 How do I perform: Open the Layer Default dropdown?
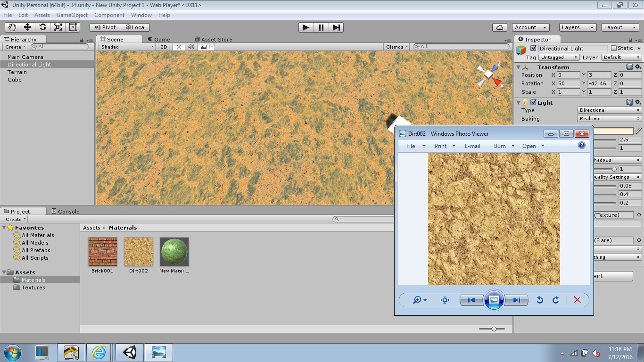(622, 57)
